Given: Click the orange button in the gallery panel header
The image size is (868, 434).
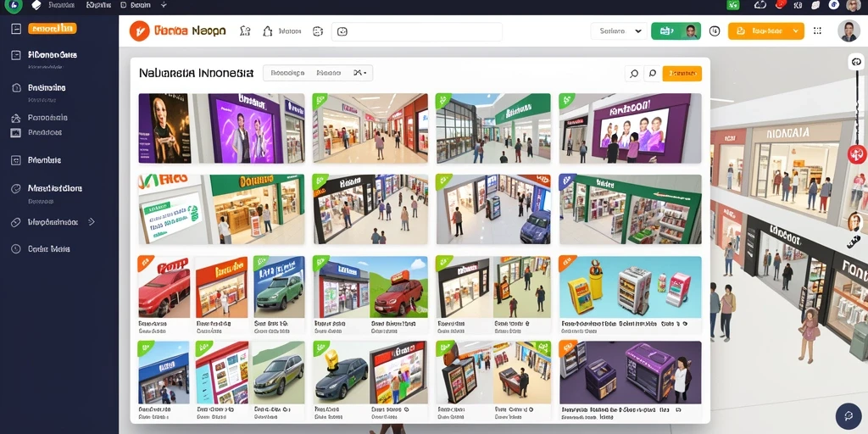Looking at the screenshot, I should tap(682, 73).
